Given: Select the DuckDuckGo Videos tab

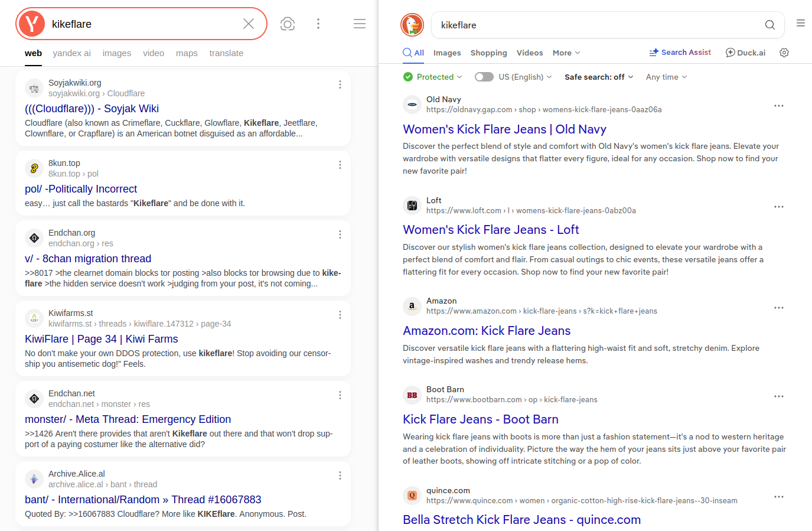Looking at the screenshot, I should click(530, 53).
